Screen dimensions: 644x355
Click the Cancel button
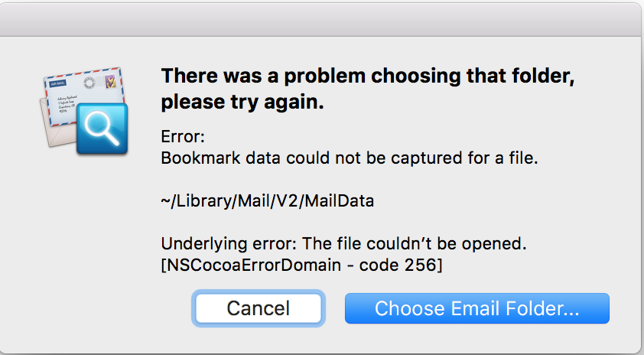click(259, 308)
